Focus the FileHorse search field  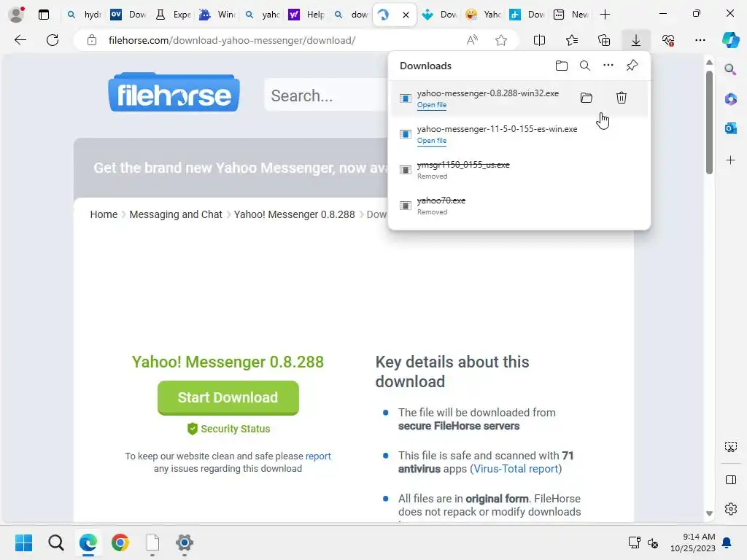tap(327, 96)
